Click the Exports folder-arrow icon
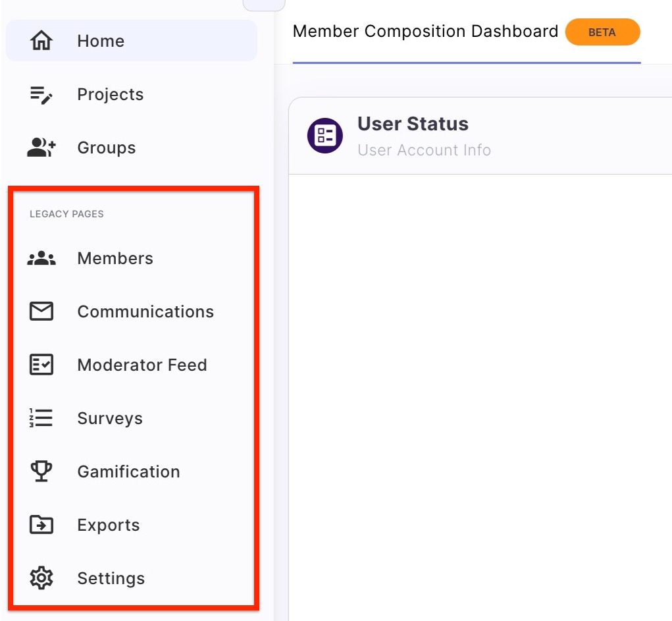 41,525
